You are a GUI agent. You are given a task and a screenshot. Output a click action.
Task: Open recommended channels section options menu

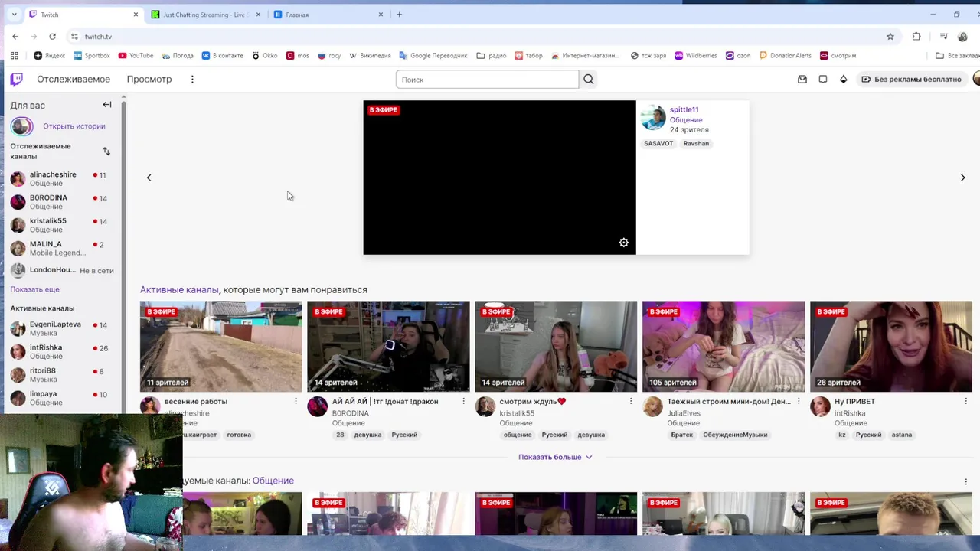966,481
